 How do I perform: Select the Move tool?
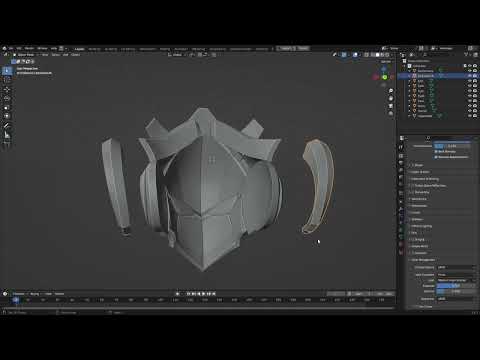pos(7,89)
